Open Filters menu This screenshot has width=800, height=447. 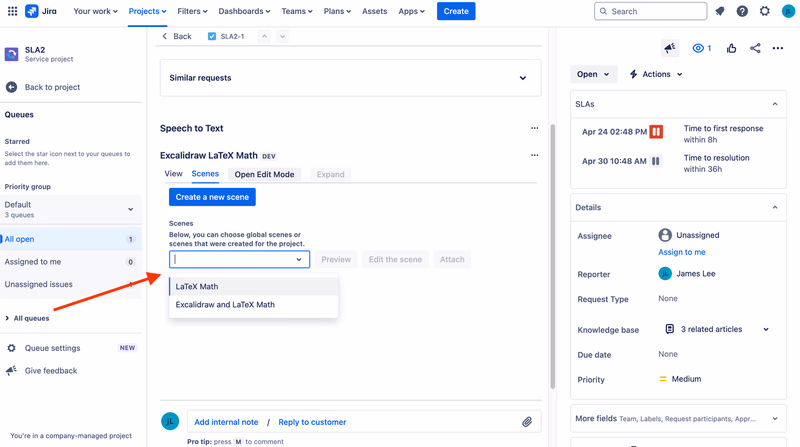pyautogui.click(x=192, y=11)
